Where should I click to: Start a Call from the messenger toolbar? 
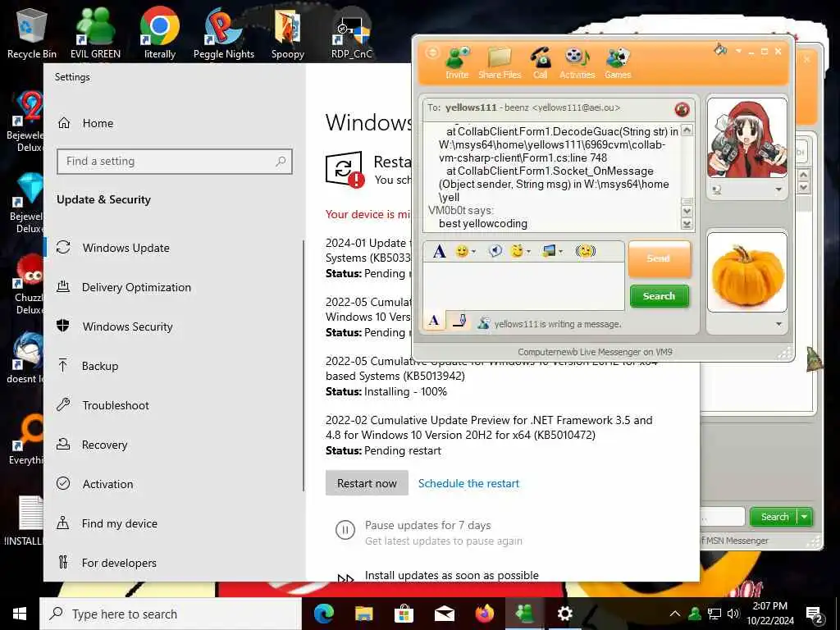pyautogui.click(x=541, y=63)
